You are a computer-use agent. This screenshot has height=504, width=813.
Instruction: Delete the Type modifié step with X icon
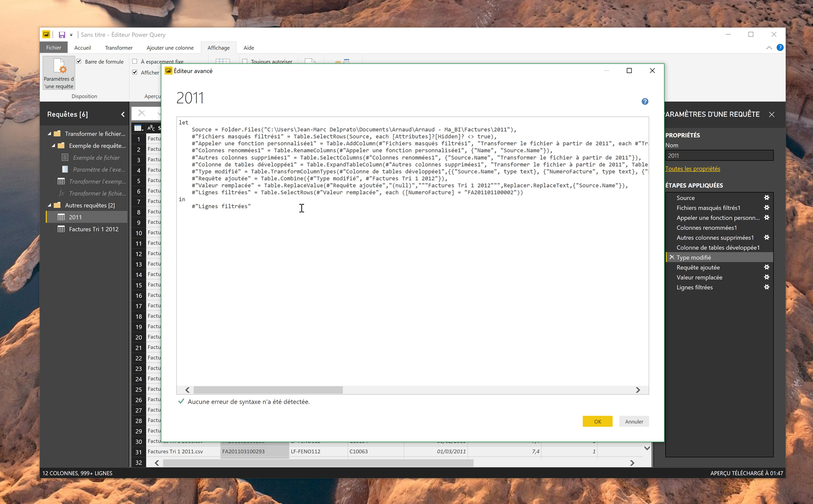(672, 257)
